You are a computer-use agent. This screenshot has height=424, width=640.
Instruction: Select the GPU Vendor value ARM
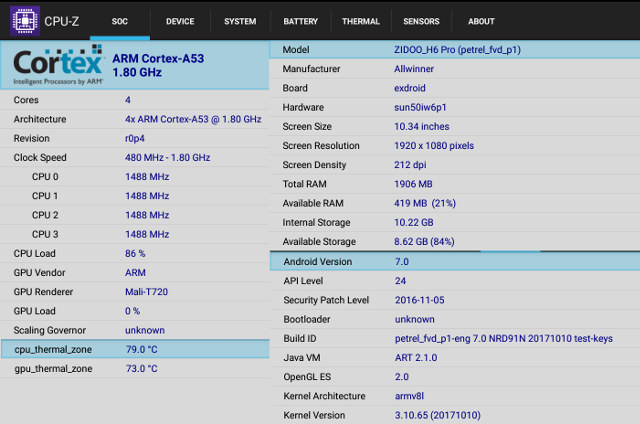(135, 273)
